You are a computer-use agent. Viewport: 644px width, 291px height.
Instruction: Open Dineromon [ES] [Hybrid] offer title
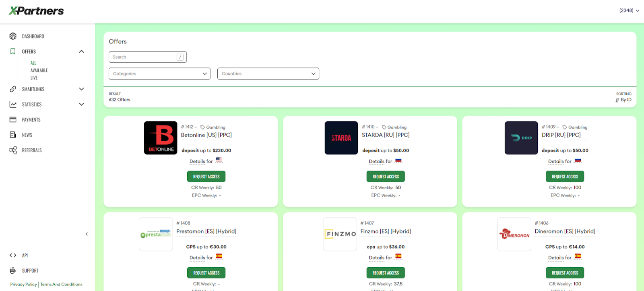pyautogui.click(x=565, y=232)
